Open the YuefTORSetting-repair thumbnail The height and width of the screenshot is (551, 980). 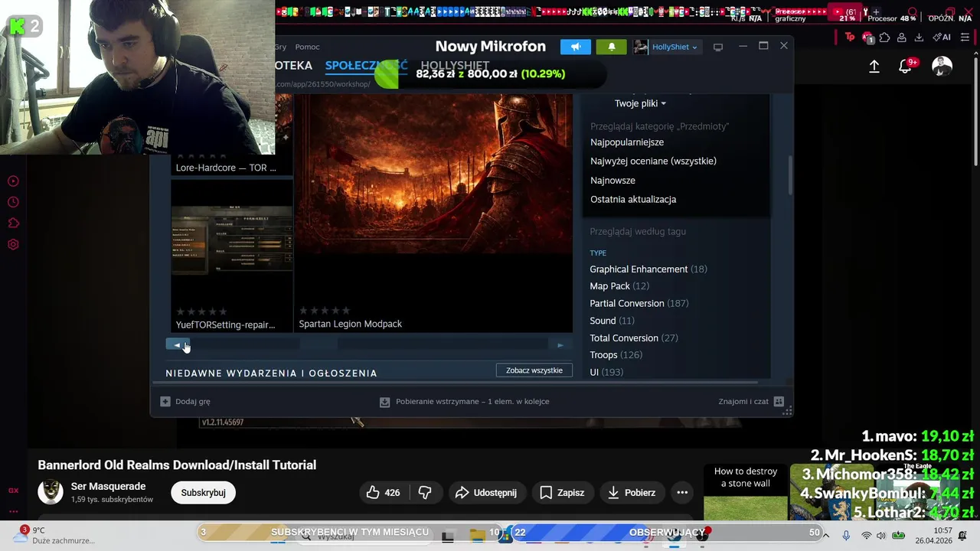tap(232, 240)
